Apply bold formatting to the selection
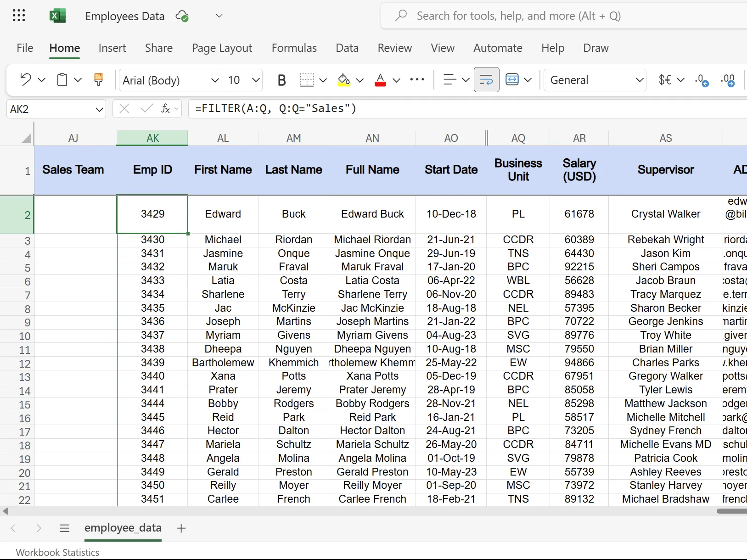This screenshot has height=560, width=747. pyautogui.click(x=281, y=79)
